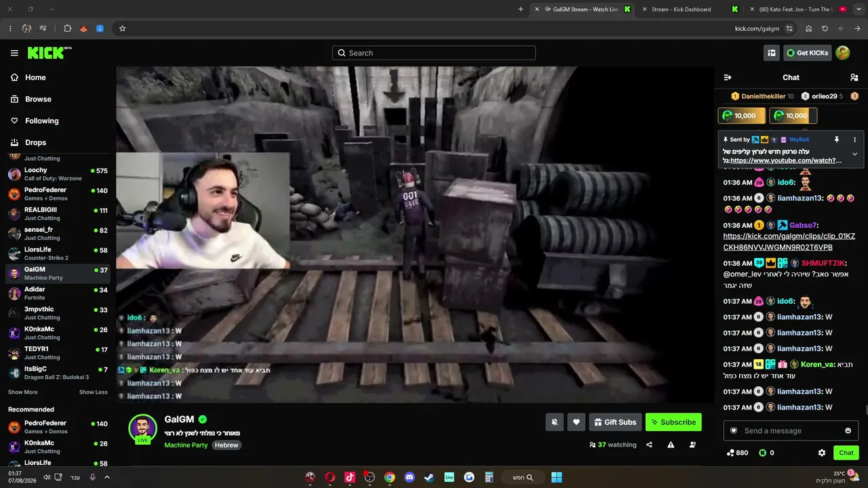Screen dimensions: 868x488
Task: Open the user profile avatar menu
Action: (x=843, y=53)
